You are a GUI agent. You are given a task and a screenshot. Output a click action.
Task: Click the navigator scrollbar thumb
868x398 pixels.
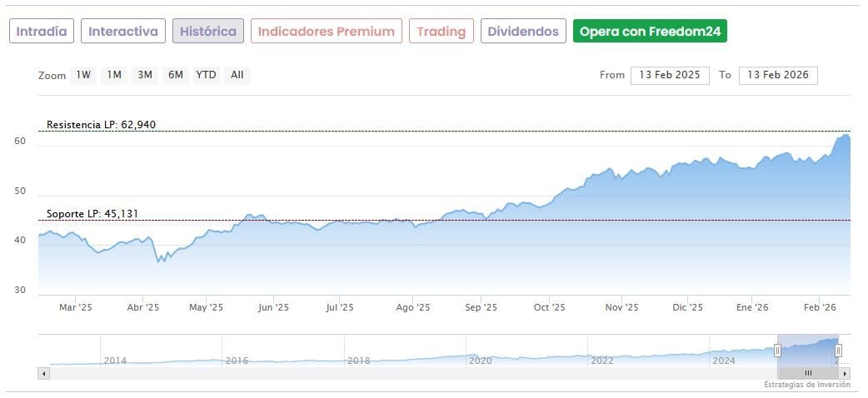point(807,374)
